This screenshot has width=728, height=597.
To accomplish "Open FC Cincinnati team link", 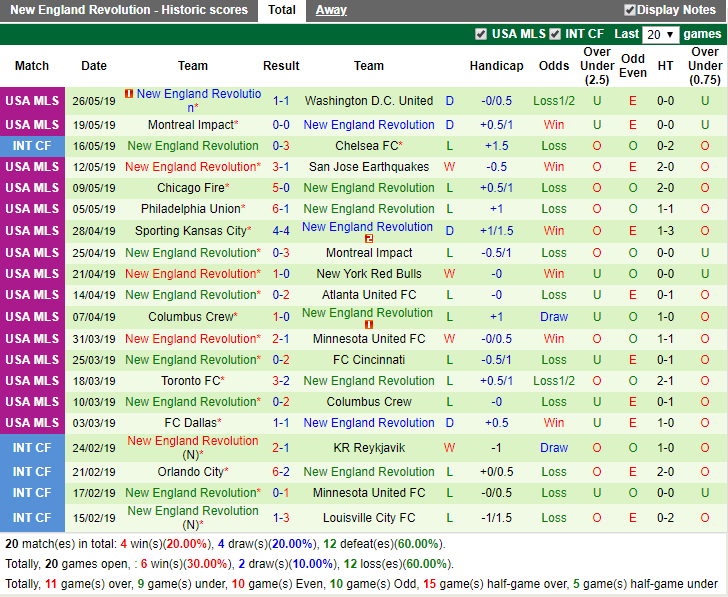I will (x=369, y=360).
